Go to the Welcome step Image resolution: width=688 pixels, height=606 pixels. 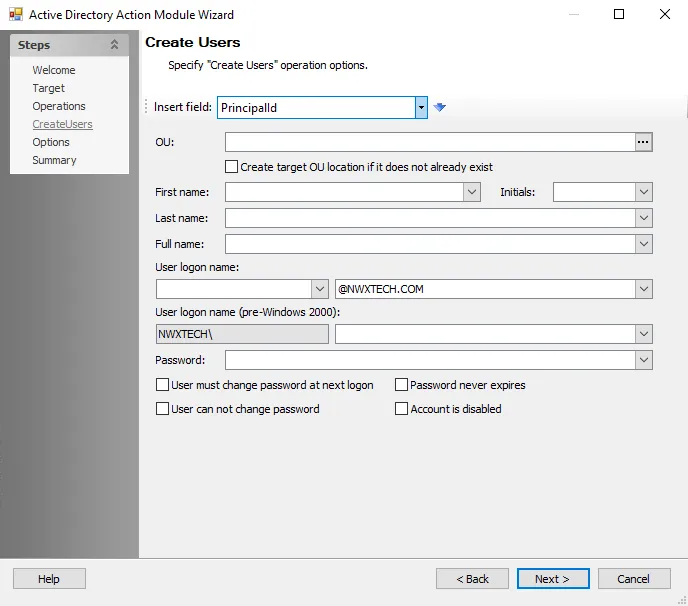coord(54,70)
